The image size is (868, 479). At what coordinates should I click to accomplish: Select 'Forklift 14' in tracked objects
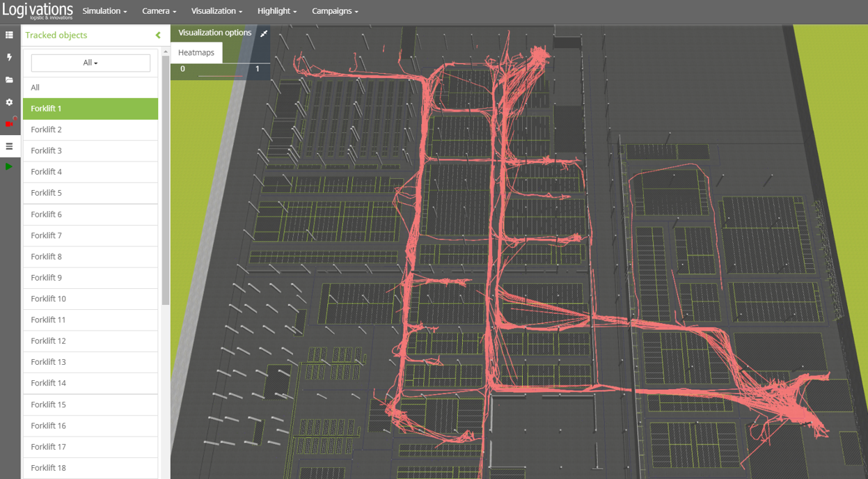(x=90, y=383)
